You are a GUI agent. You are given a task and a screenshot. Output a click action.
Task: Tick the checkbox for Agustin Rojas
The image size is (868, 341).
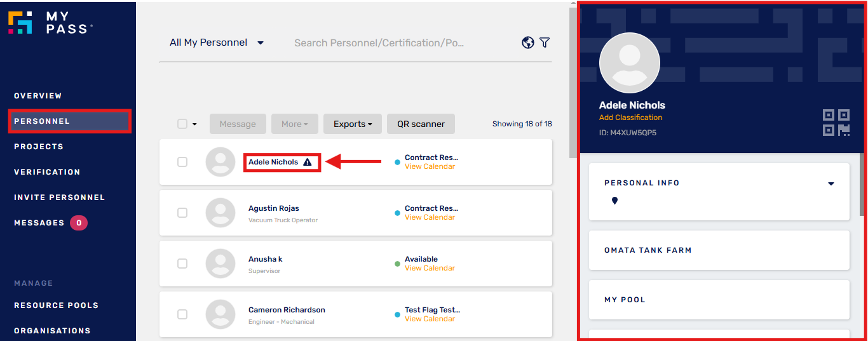pos(182,213)
